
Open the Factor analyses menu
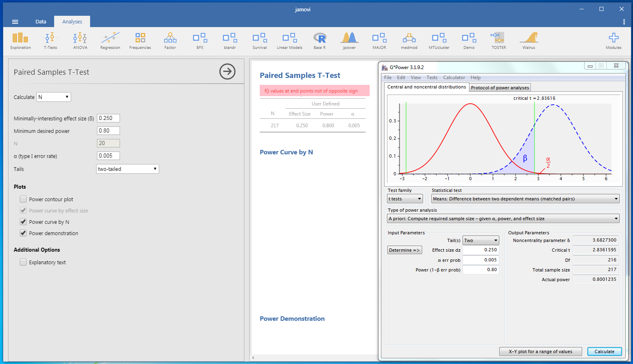coord(170,41)
